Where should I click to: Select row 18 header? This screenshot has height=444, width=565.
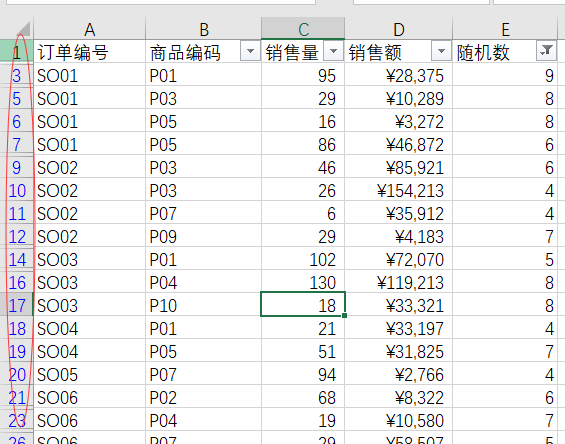(17, 328)
